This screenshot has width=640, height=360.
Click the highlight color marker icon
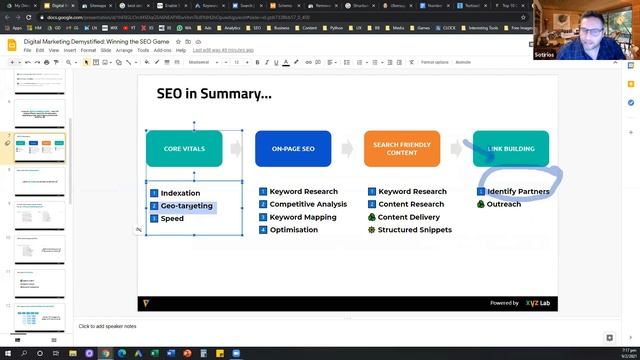coord(296,62)
